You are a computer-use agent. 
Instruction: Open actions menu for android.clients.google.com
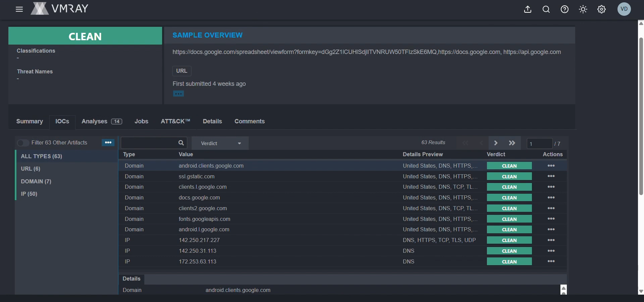click(551, 166)
